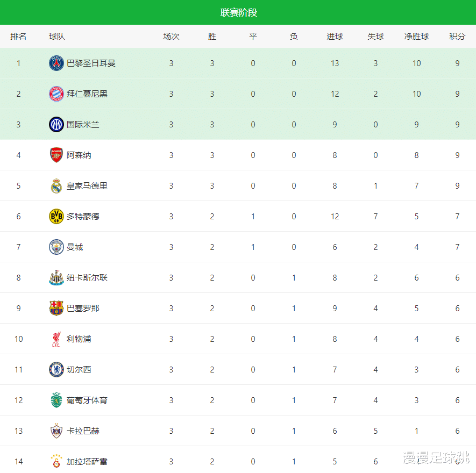Click the Arsenal cannon crest
The width and height of the screenshot is (476, 473).
tap(56, 155)
